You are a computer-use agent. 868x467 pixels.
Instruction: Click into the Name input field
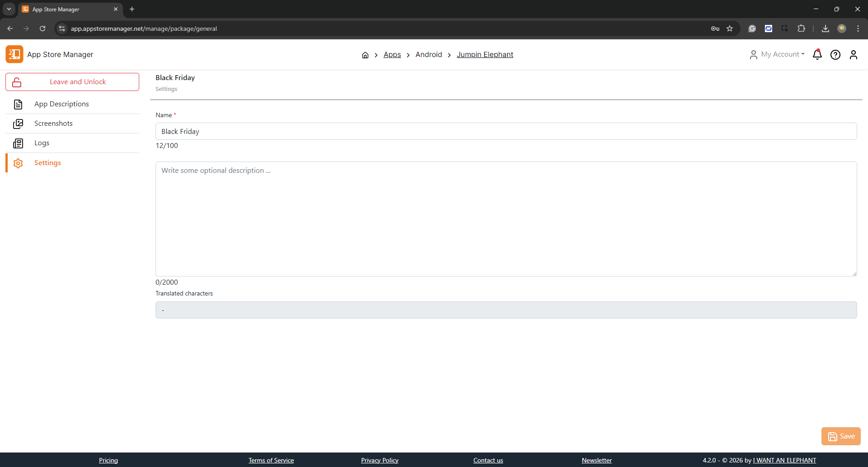[506, 131]
